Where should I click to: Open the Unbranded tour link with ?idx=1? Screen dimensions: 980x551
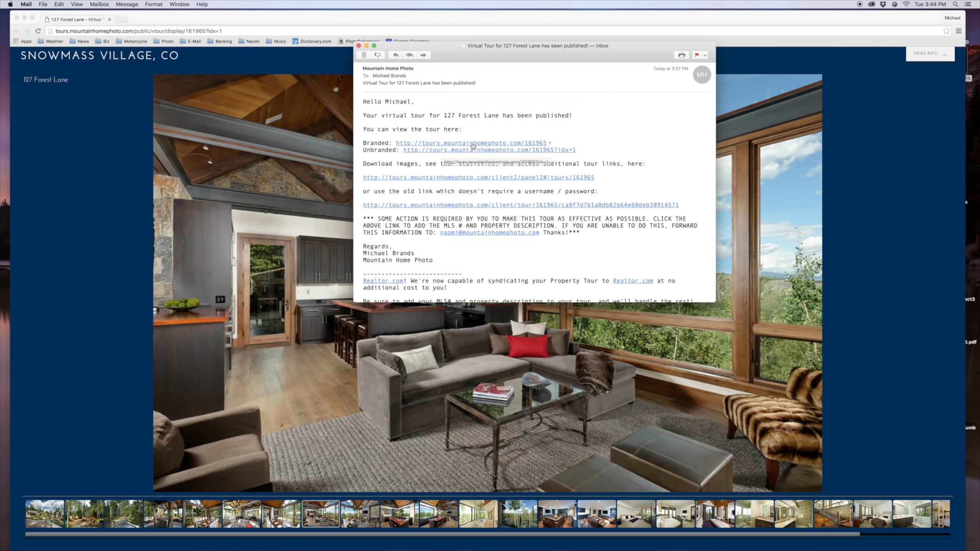pyautogui.click(x=490, y=150)
